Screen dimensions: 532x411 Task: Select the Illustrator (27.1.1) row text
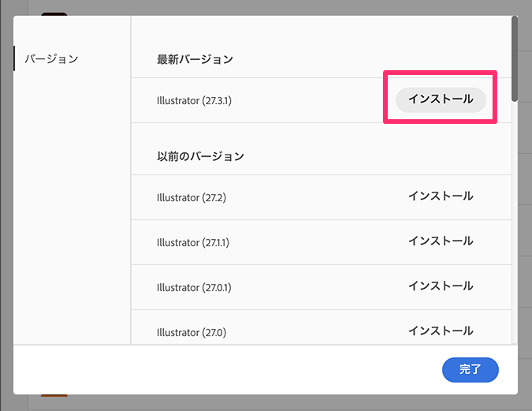click(193, 242)
